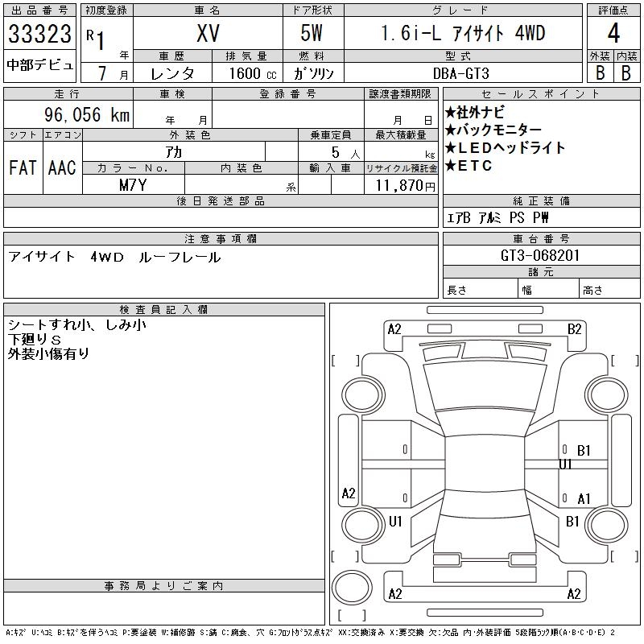
Task: Select the note アイサイト 4WD ルーフレール
Action: (114, 257)
